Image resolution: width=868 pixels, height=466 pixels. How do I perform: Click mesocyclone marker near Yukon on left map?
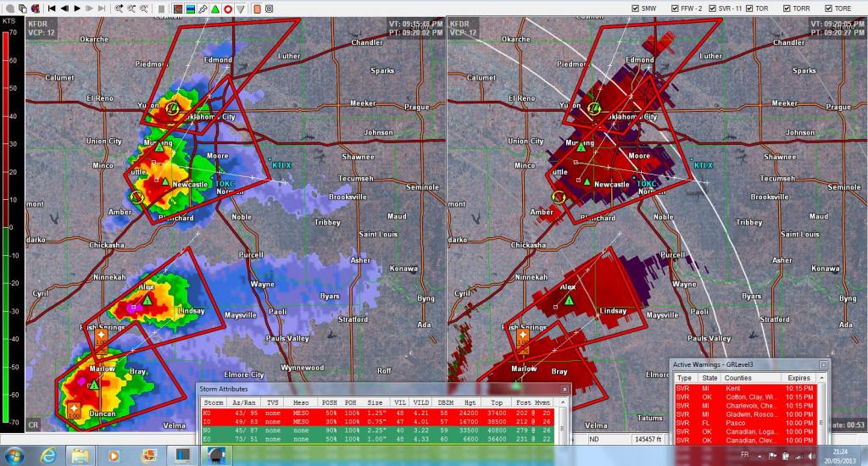172,108
